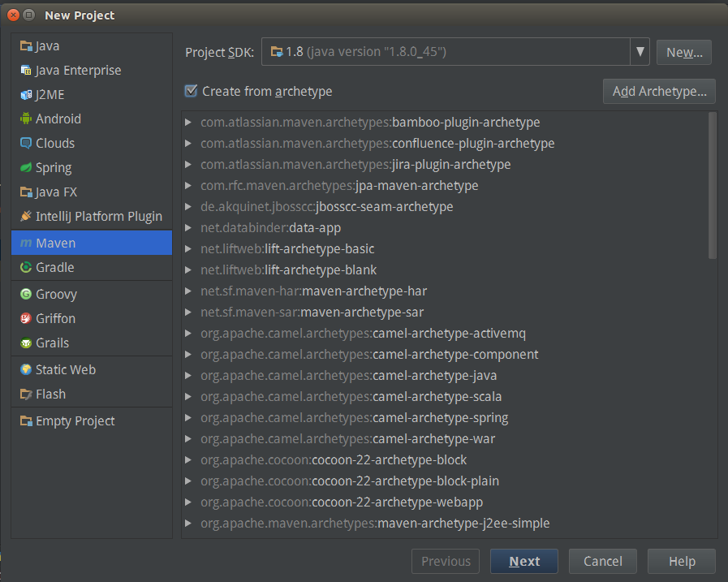Choose the Groovy 'G' icon
Viewport: 728px width, 582px height.
(x=26, y=294)
